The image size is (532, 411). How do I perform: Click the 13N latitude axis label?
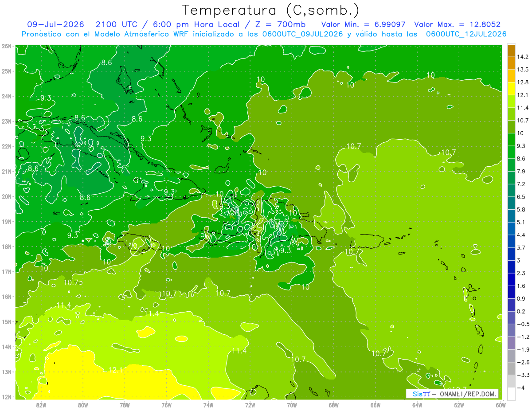6,372
